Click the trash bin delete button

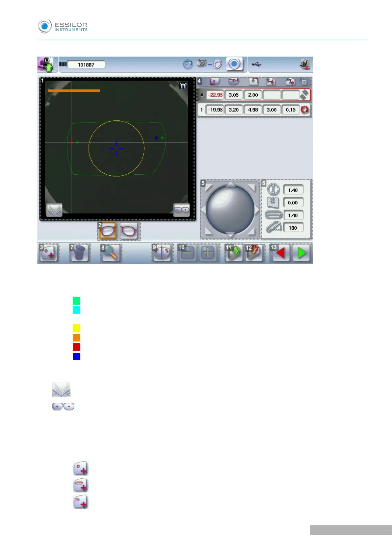point(79,253)
